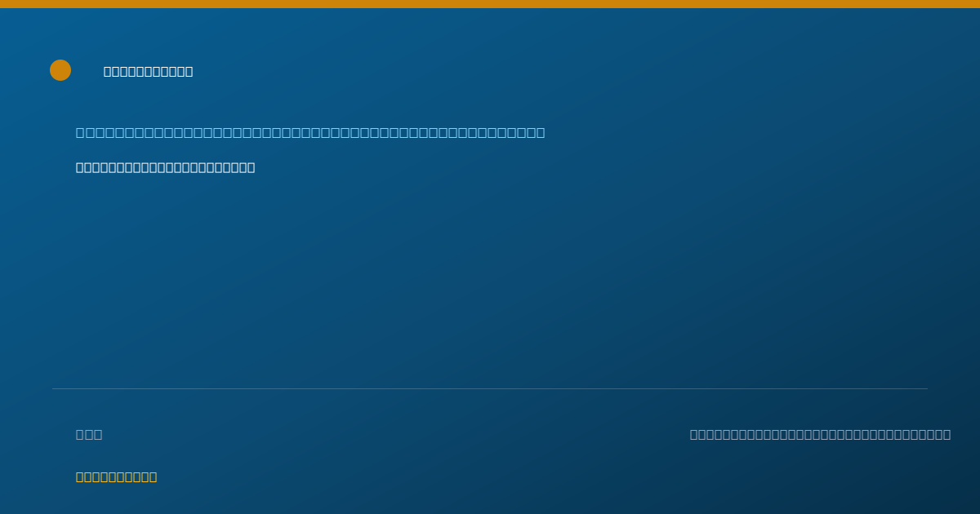
Task: Click the gray three-character footer label
Action: pos(89,435)
